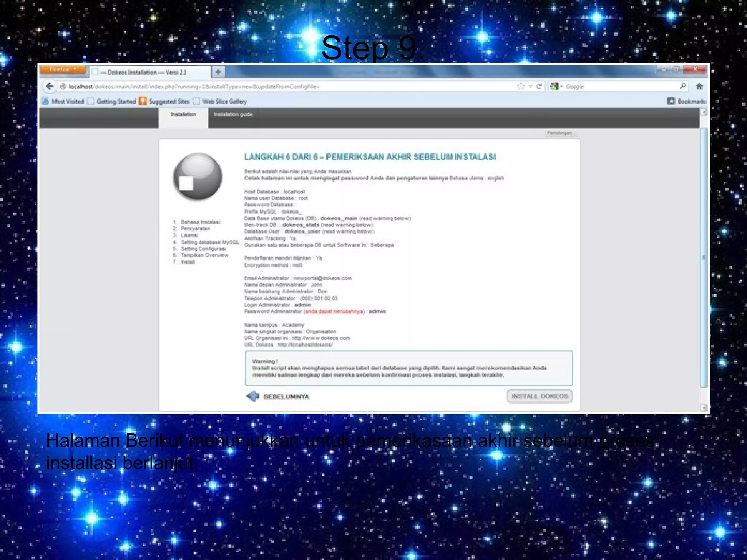Image resolution: width=747 pixels, height=560 pixels.
Task: Open the Getting Started bookmark
Action: tap(112, 101)
